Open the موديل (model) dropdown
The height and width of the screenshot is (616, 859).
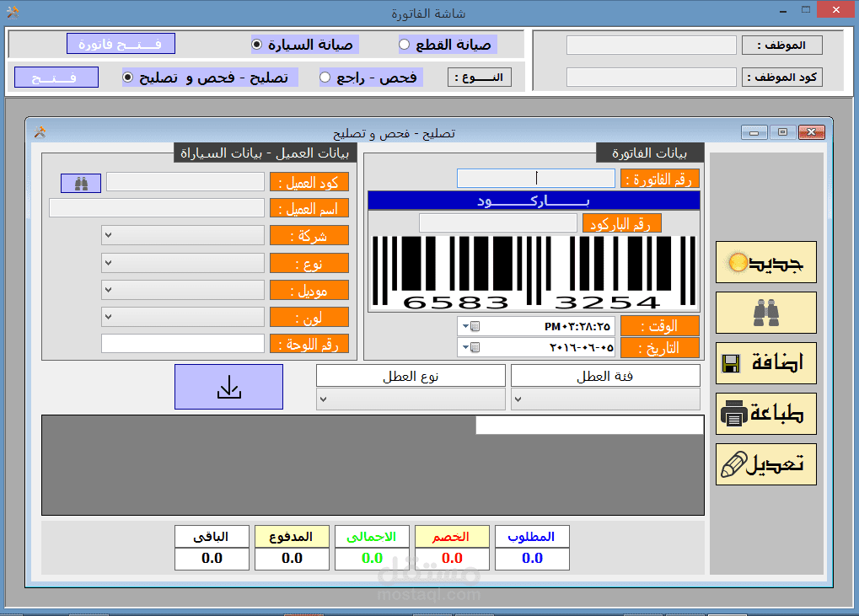pyautogui.click(x=182, y=290)
